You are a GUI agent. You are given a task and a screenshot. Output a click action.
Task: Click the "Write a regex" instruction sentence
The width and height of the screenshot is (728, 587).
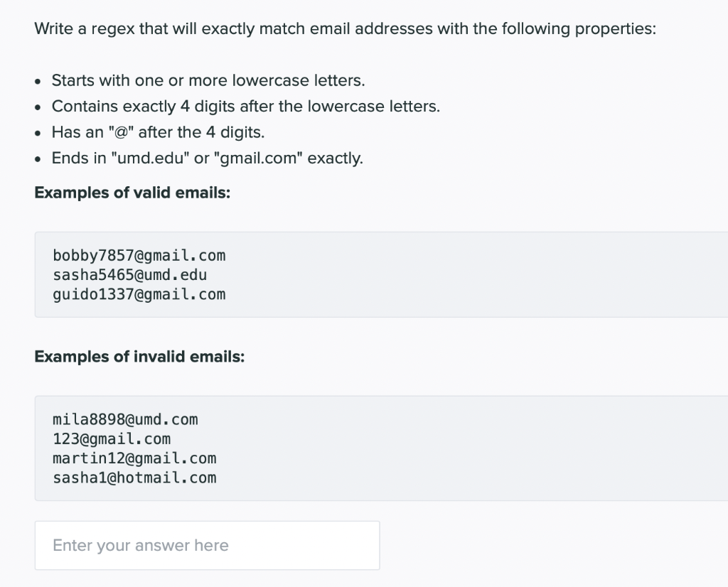[x=346, y=29]
